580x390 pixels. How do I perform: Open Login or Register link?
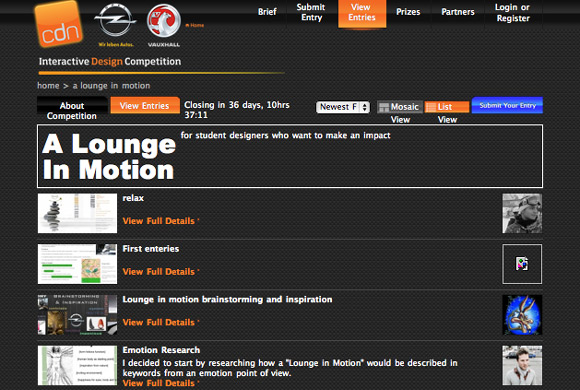coord(513,13)
